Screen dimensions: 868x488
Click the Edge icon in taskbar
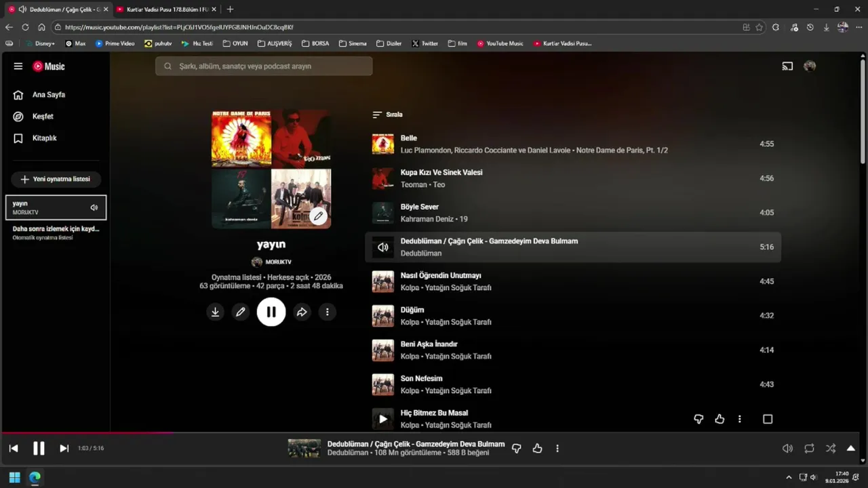[35, 477]
